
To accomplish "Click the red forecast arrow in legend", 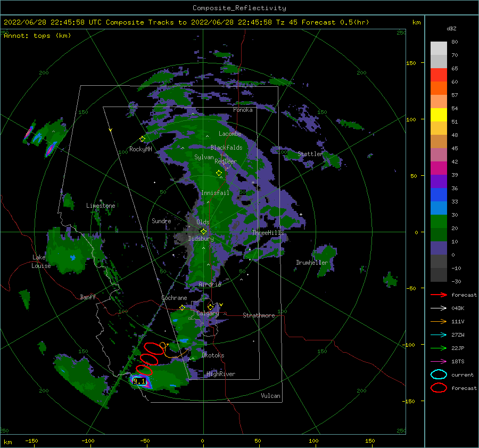I will tap(439, 295).
